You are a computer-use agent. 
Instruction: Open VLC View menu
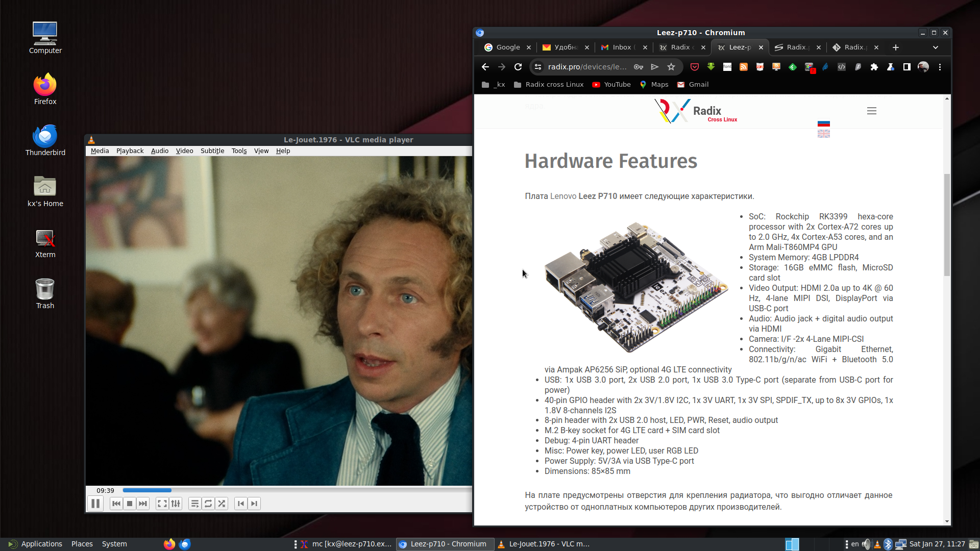(x=261, y=151)
